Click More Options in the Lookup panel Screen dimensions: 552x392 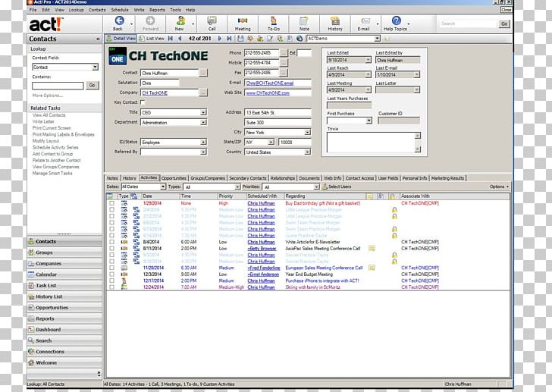pyautogui.click(x=48, y=96)
